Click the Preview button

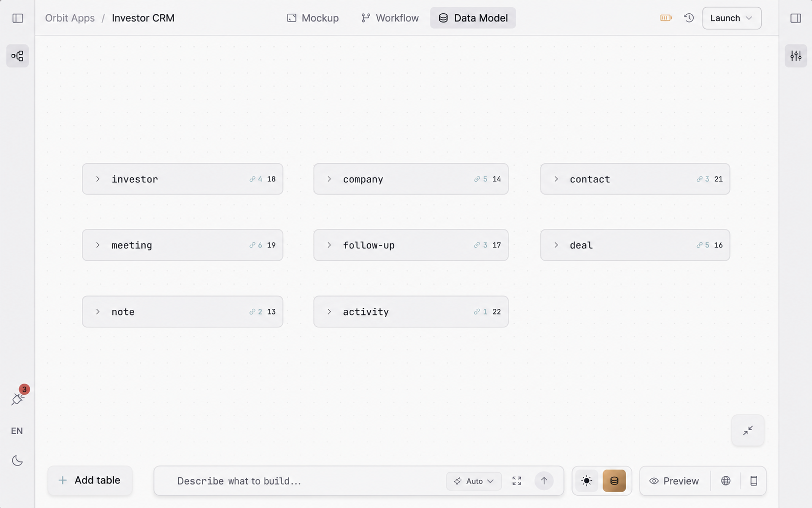pos(674,481)
